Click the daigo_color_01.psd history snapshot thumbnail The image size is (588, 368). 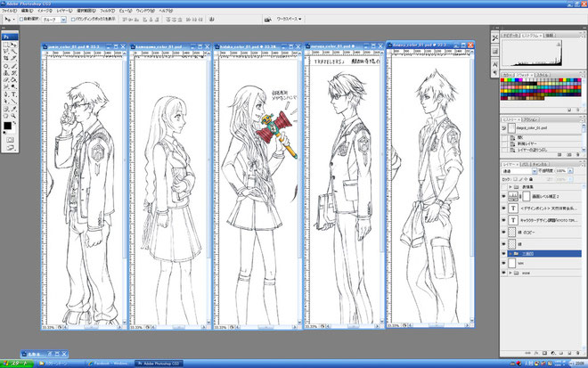(511, 128)
